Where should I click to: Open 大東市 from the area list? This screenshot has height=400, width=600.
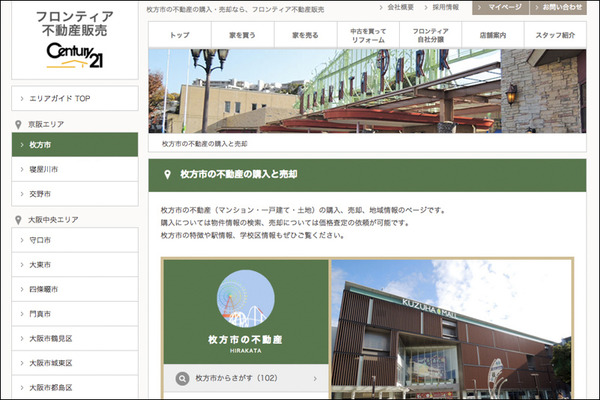pos(74,264)
